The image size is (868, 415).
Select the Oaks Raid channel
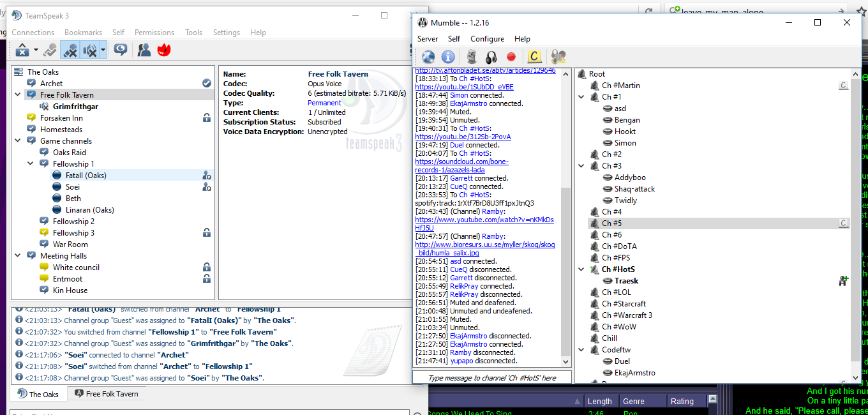pos(70,153)
